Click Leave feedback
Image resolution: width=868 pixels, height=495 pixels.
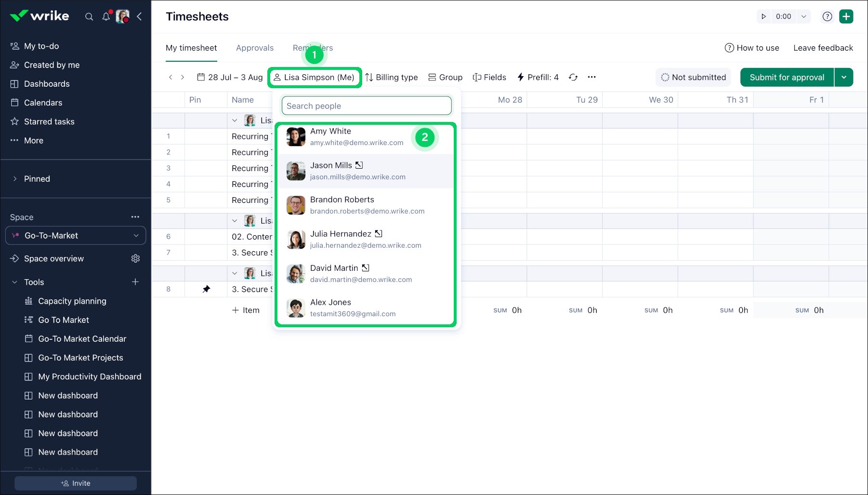[823, 48]
